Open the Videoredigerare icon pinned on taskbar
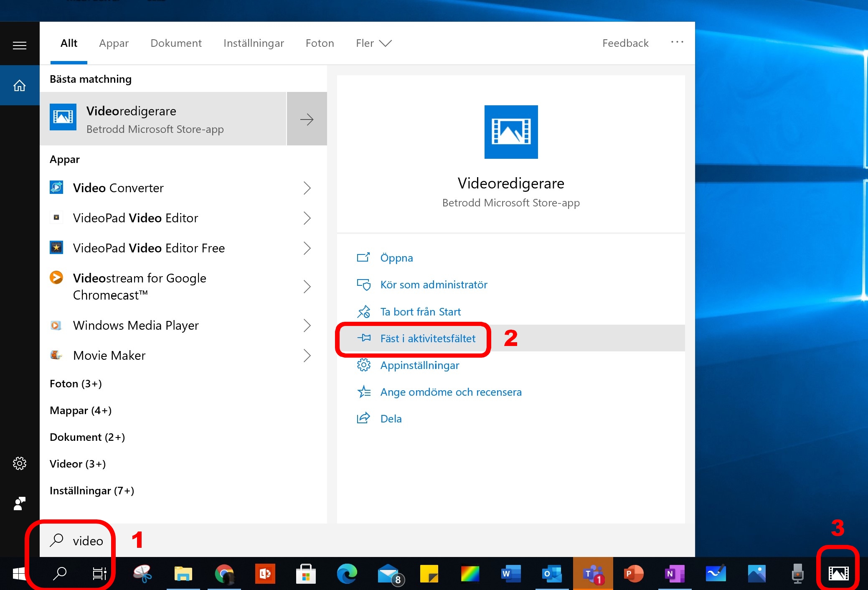The image size is (868, 590). (x=838, y=573)
